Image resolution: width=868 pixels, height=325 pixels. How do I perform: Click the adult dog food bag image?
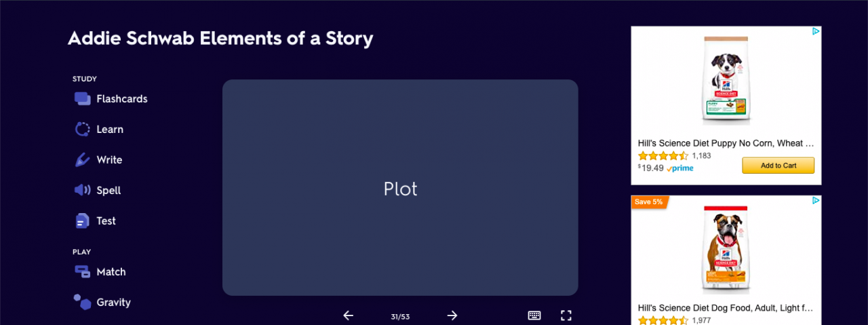726,249
